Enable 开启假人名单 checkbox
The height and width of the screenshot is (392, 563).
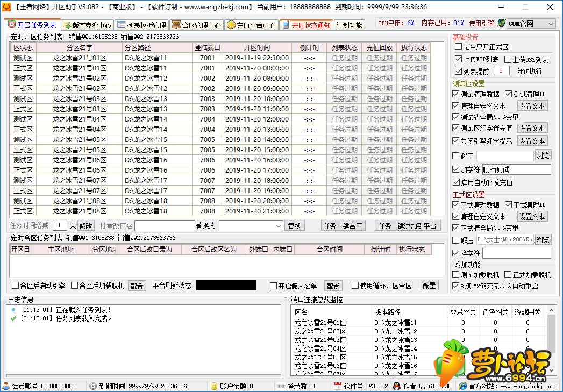274,286
